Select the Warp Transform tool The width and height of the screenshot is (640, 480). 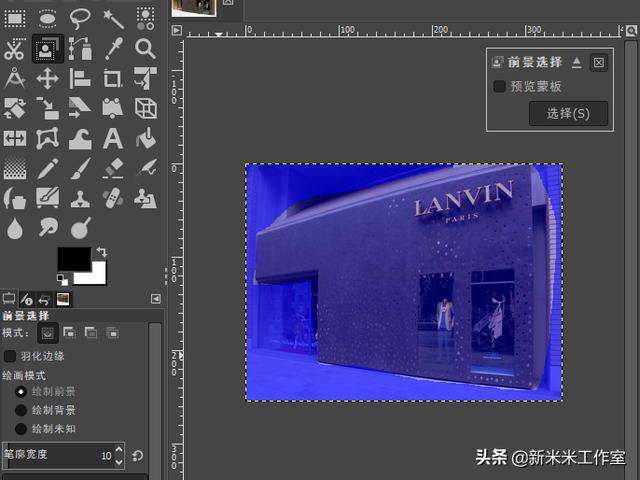click(x=80, y=139)
